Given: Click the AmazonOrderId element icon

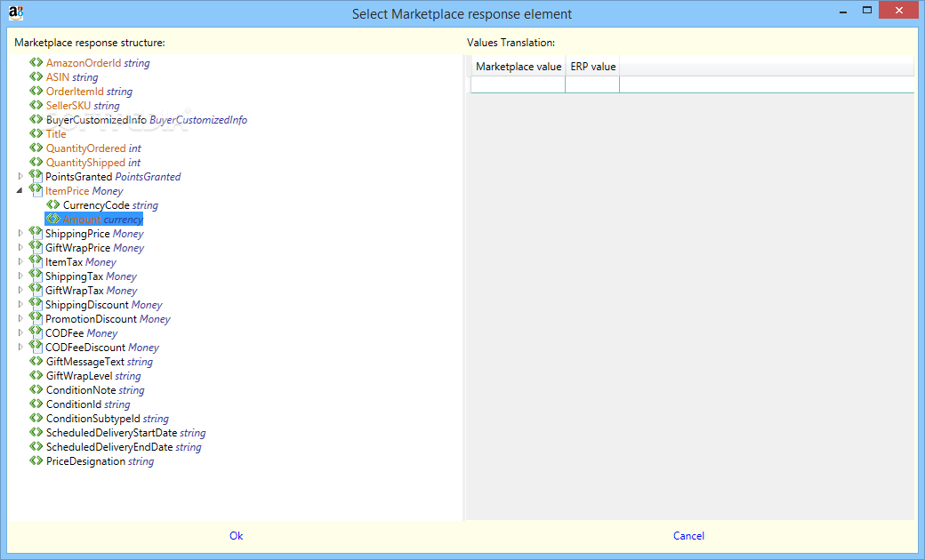Looking at the screenshot, I should click(36, 62).
